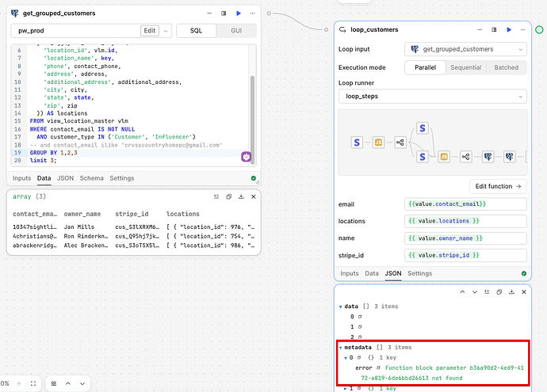Image resolution: width=547 pixels, height=392 pixels.
Task: Collapse the loop_customers block
Action: 480,29
